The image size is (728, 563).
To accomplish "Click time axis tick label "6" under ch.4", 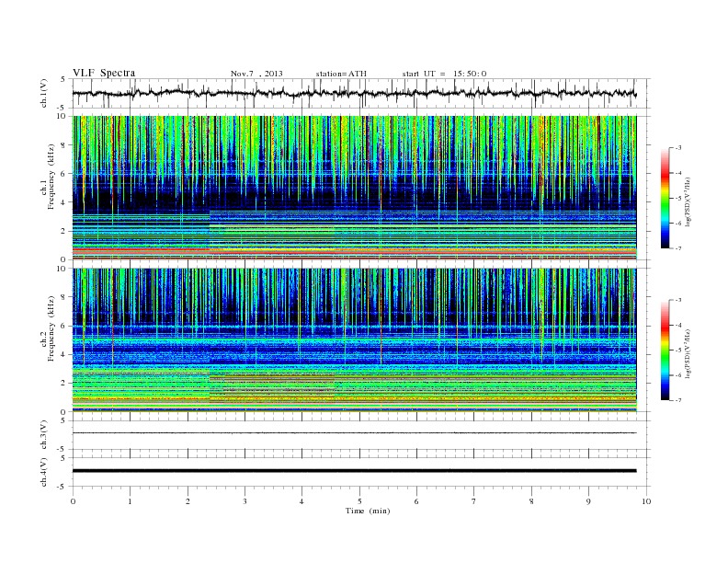I will pyautogui.click(x=416, y=501).
